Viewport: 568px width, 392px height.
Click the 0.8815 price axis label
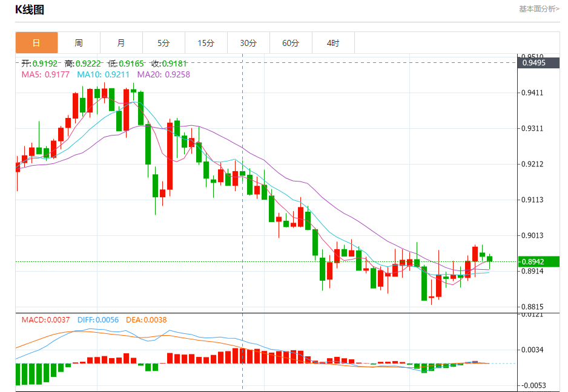[532, 307]
